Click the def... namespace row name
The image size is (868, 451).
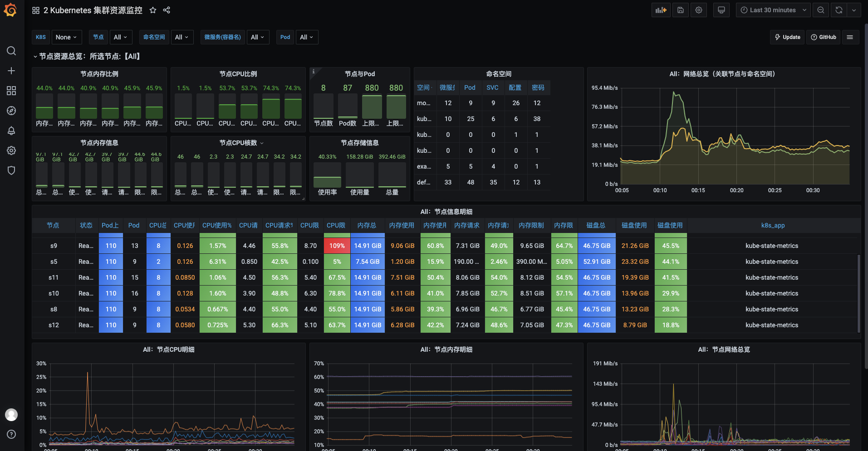pyautogui.click(x=424, y=182)
